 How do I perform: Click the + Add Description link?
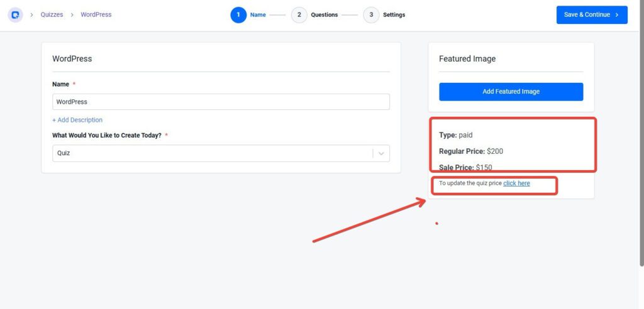pos(77,120)
